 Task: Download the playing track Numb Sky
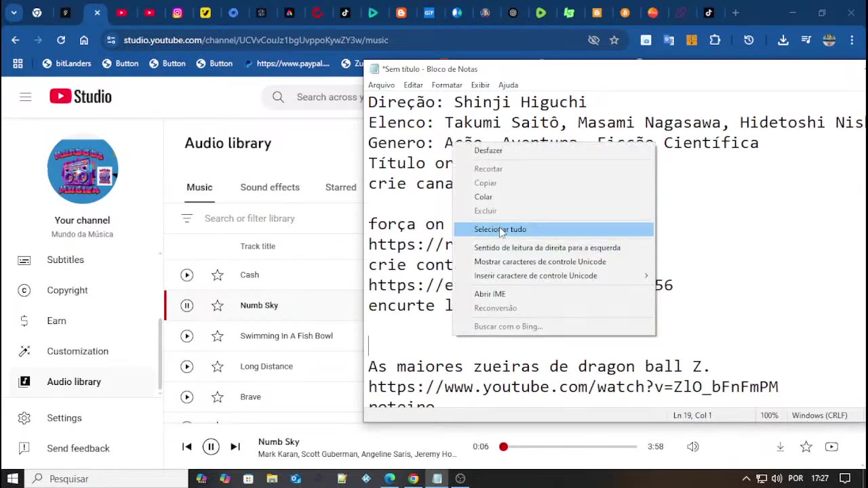pos(781,447)
